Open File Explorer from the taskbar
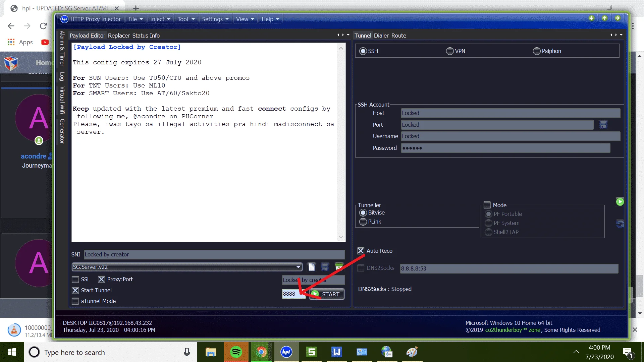Viewport: 644px width, 362px height. click(x=211, y=352)
